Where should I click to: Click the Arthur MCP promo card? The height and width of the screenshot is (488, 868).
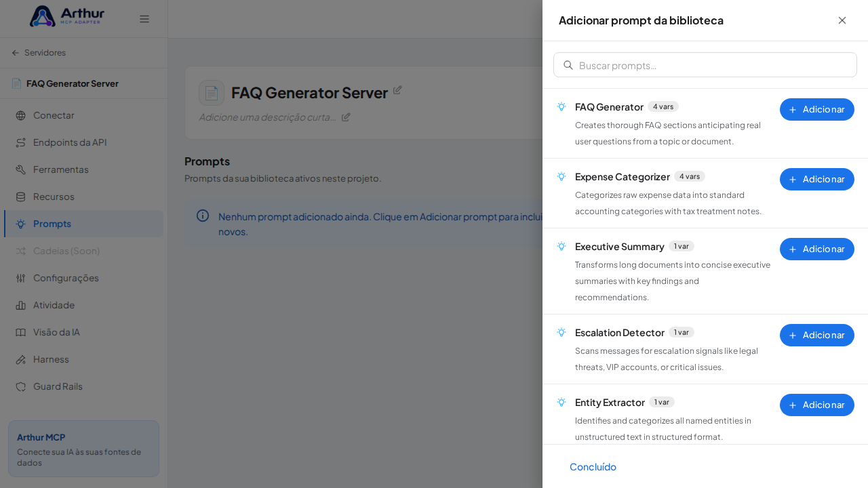[x=83, y=449]
